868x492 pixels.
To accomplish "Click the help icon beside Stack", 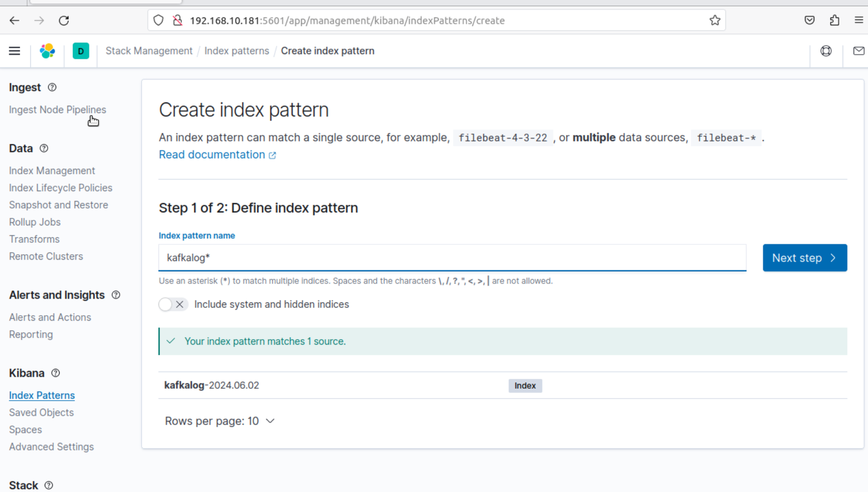I will click(x=49, y=485).
